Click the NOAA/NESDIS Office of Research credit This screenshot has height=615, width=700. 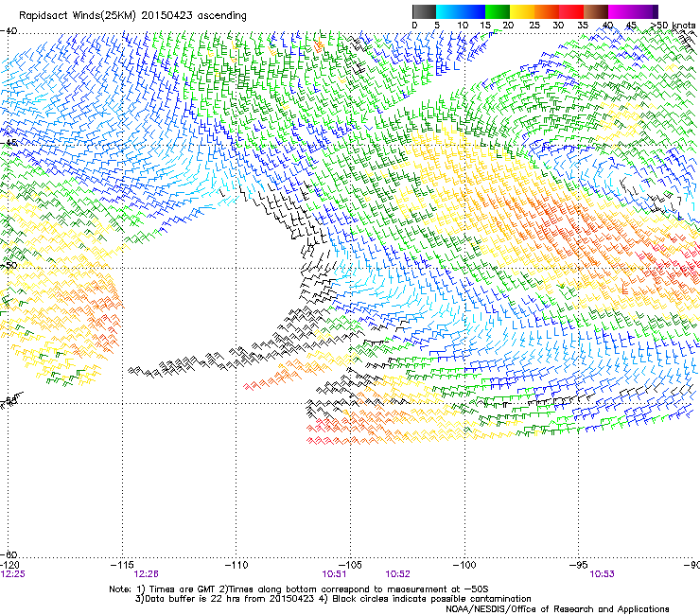(557, 609)
